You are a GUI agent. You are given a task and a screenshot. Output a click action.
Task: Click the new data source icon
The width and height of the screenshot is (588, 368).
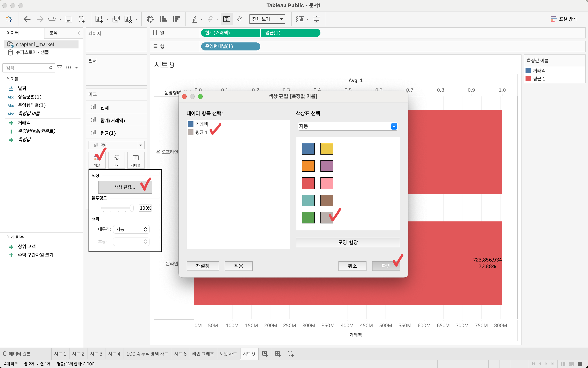[x=82, y=19]
